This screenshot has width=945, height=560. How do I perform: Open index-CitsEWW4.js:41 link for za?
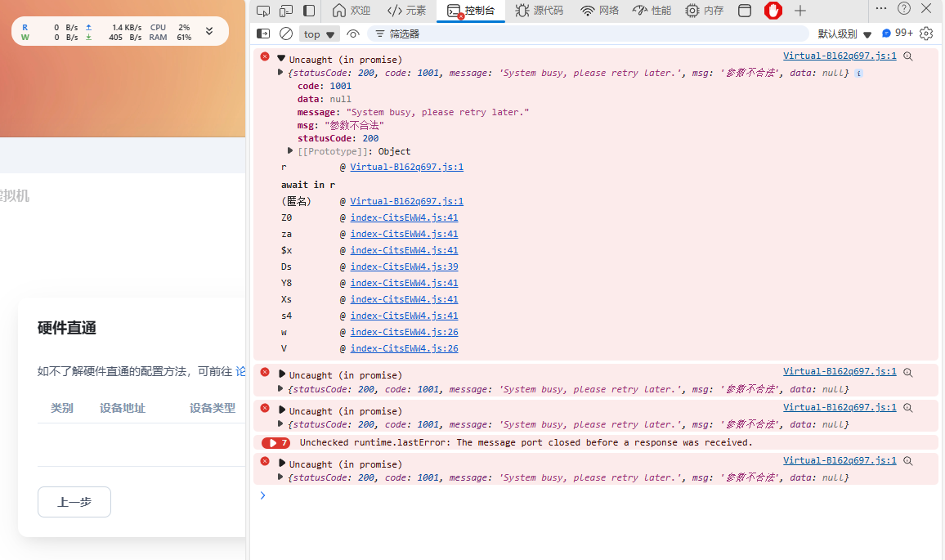pos(404,234)
